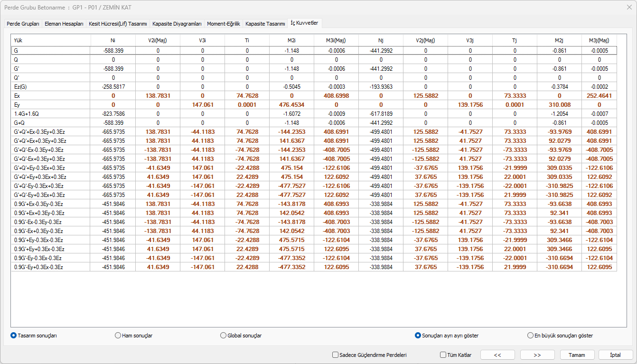Check the Tüm Katlar checkbox
637x364 pixels.
[443, 355]
